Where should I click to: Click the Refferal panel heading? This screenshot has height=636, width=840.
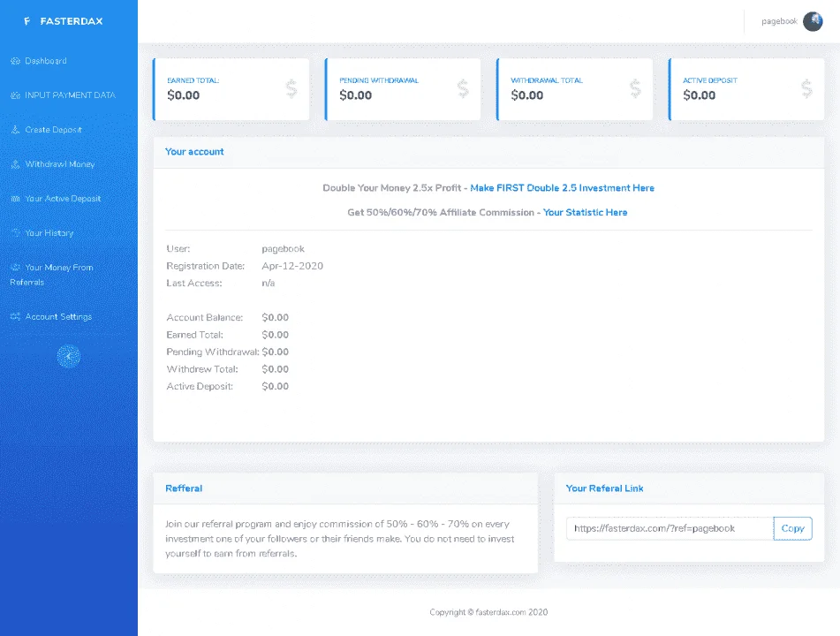[184, 488]
